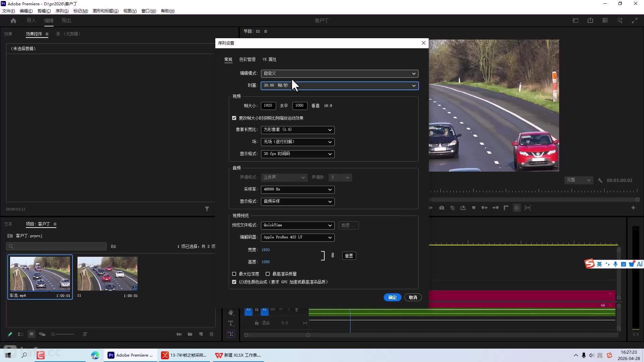Open the codec Apple ProRes dropdown

[298, 237]
